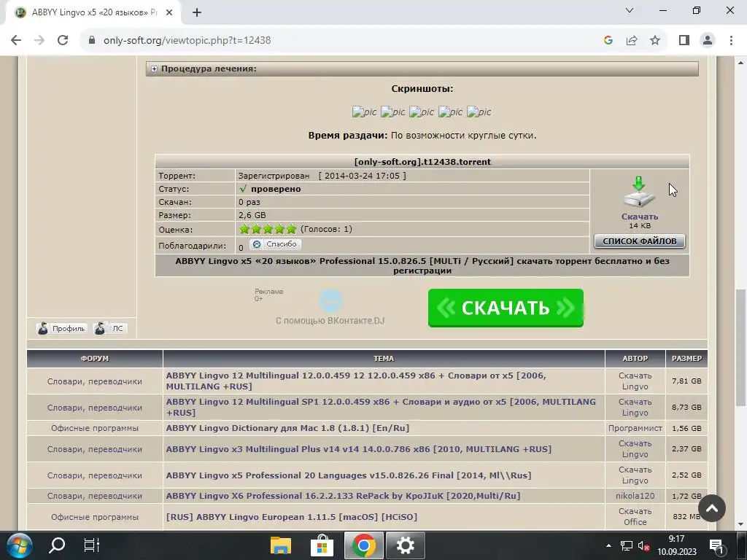Open File Explorer from taskbar
The height and width of the screenshot is (560, 747).
click(x=281, y=545)
